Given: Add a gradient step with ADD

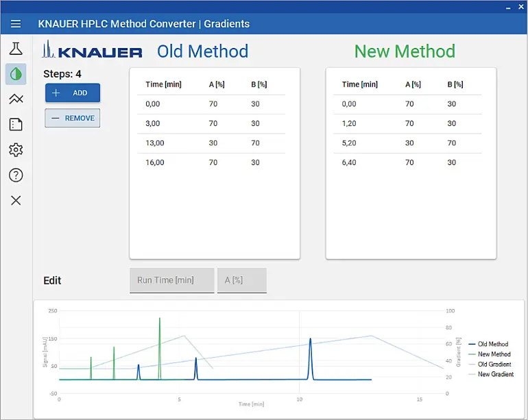Looking at the screenshot, I should (73, 92).
